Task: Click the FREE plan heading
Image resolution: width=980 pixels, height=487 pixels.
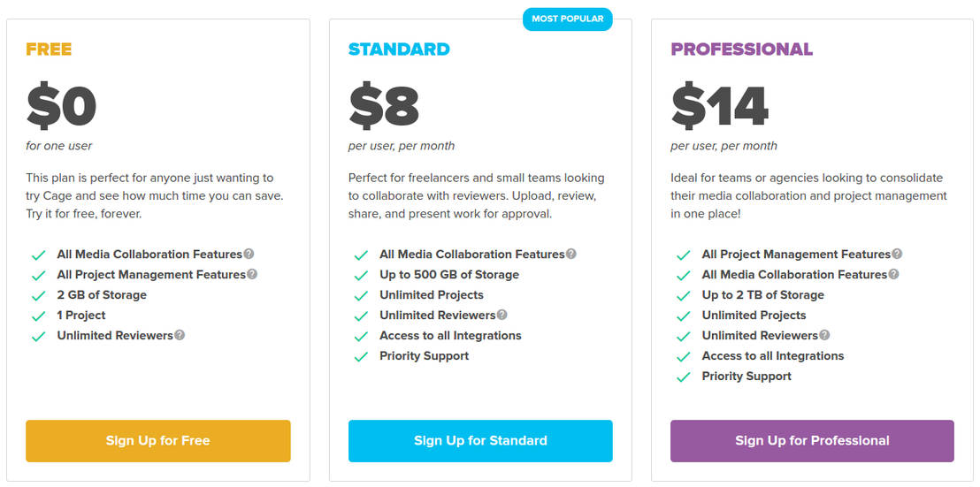Action: tap(49, 49)
